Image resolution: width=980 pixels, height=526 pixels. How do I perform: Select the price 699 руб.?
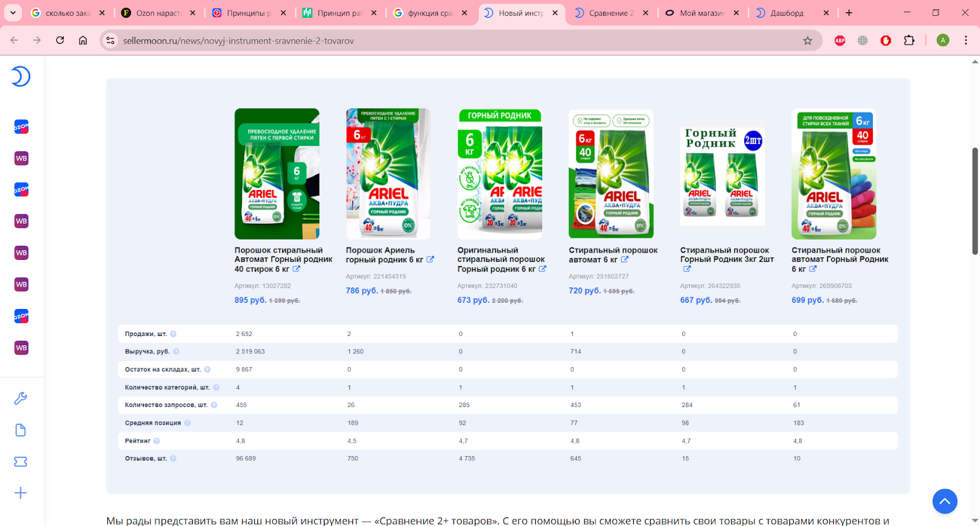[x=807, y=300]
